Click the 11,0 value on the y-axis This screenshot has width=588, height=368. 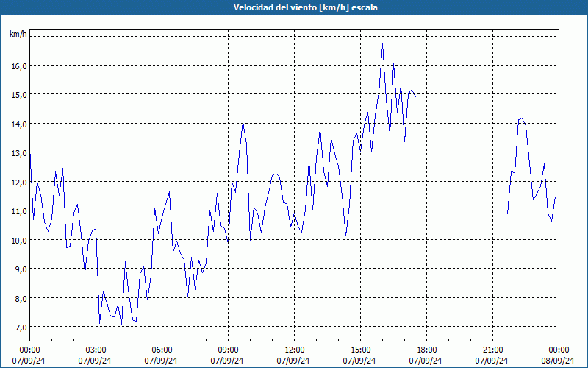tap(19, 211)
